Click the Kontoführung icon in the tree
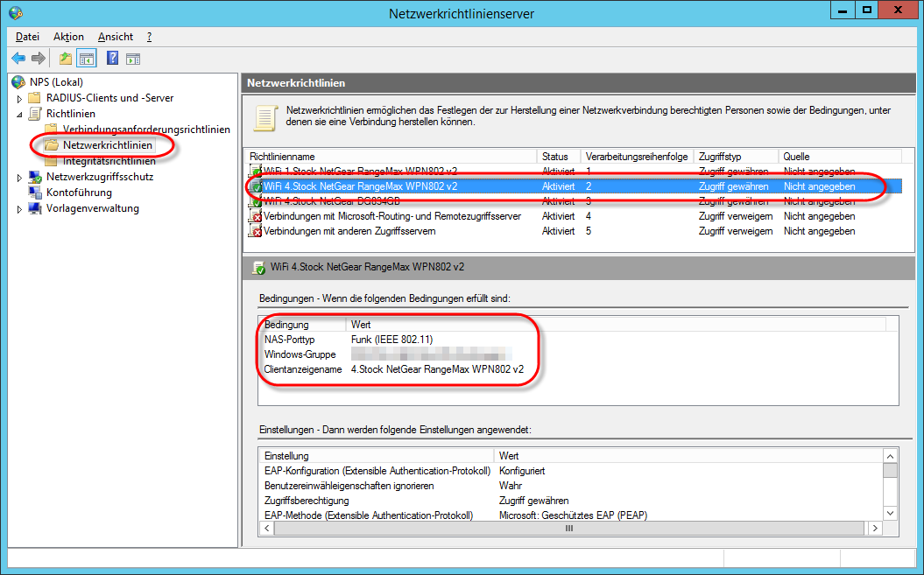The image size is (924, 575). [x=34, y=193]
